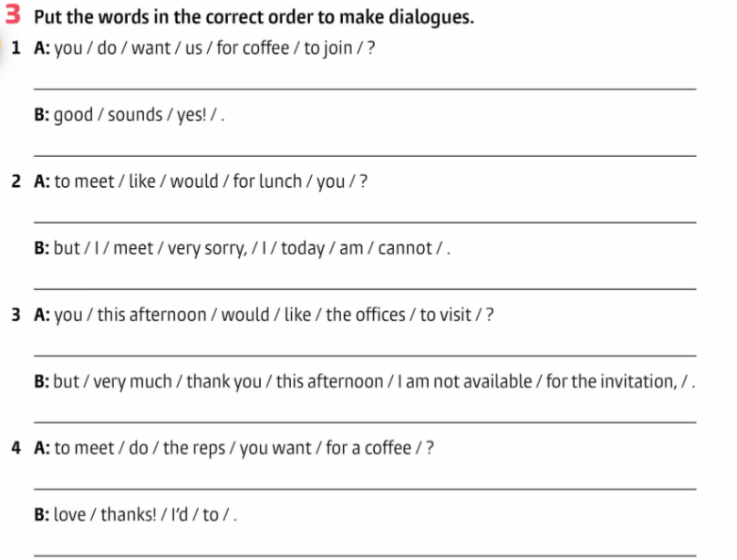The image size is (737, 560).
Task: Click answer line under 'you / this afternoon / would'
Action: pyautogui.click(x=365, y=355)
